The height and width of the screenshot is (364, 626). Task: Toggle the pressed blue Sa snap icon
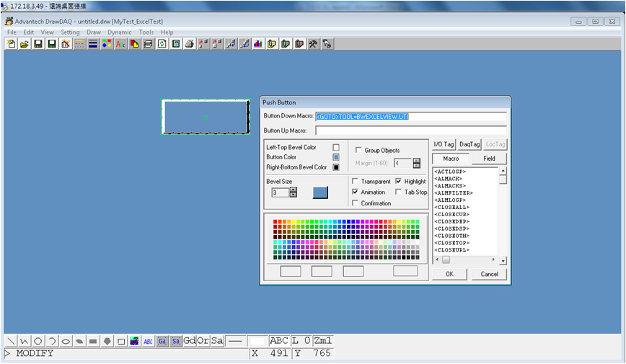(x=176, y=341)
